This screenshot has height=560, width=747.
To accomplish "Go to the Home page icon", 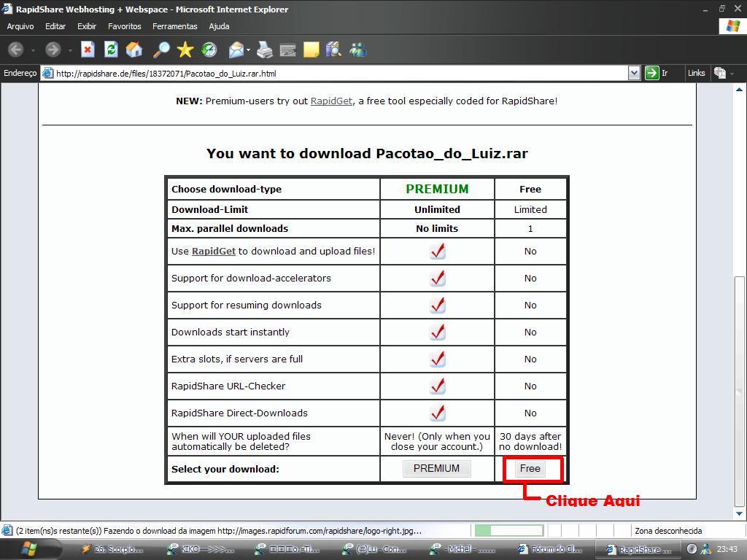I will [134, 50].
